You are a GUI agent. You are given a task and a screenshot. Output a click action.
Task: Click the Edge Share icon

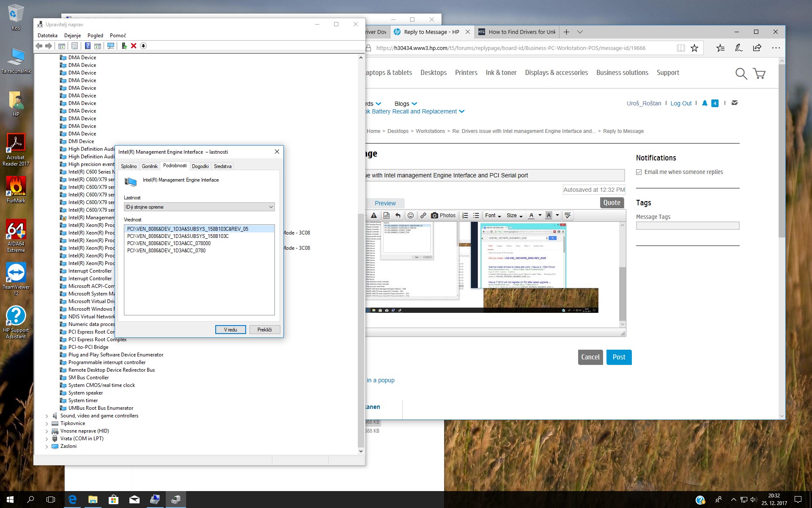click(x=757, y=48)
